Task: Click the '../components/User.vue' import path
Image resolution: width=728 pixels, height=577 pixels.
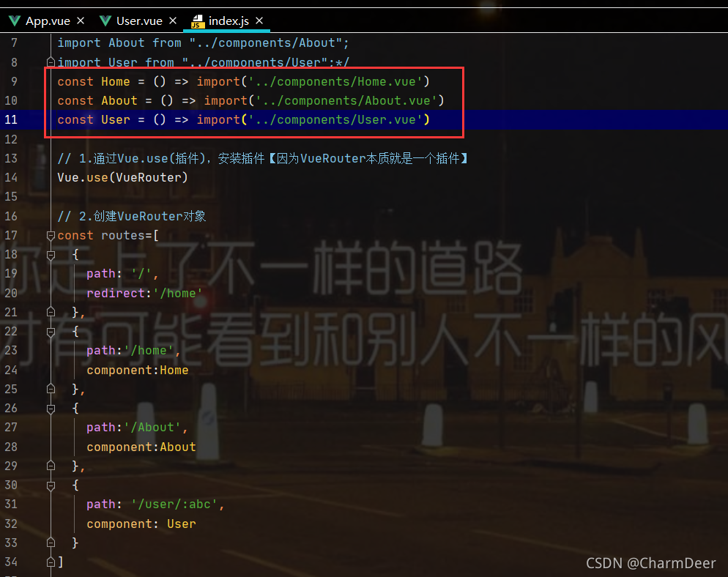Action: coord(335,120)
